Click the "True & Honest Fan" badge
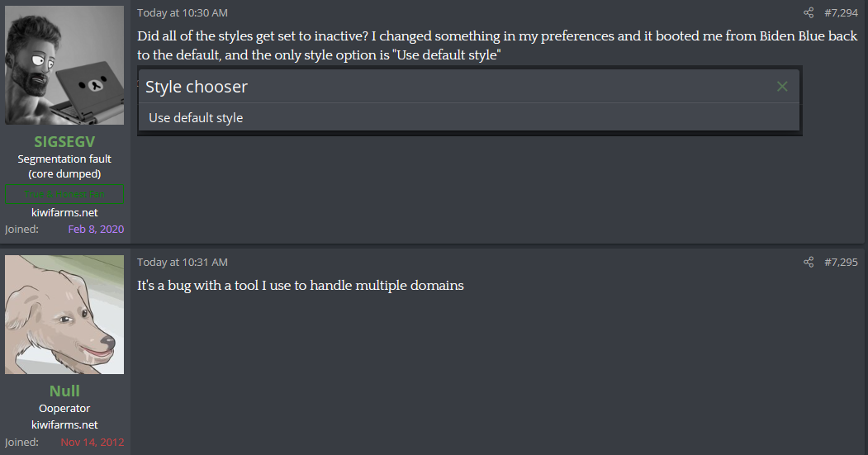This screenshot has height=455, width=868. click(x=64, y=195)
